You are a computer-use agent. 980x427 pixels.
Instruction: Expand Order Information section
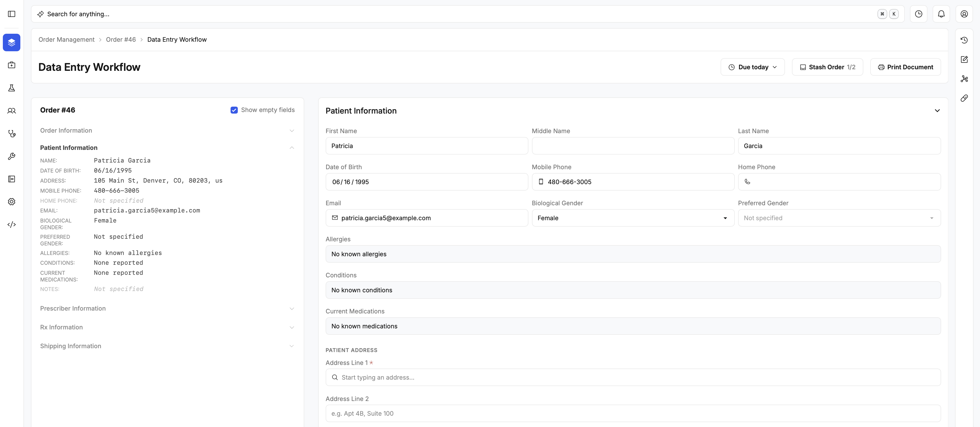167,130
